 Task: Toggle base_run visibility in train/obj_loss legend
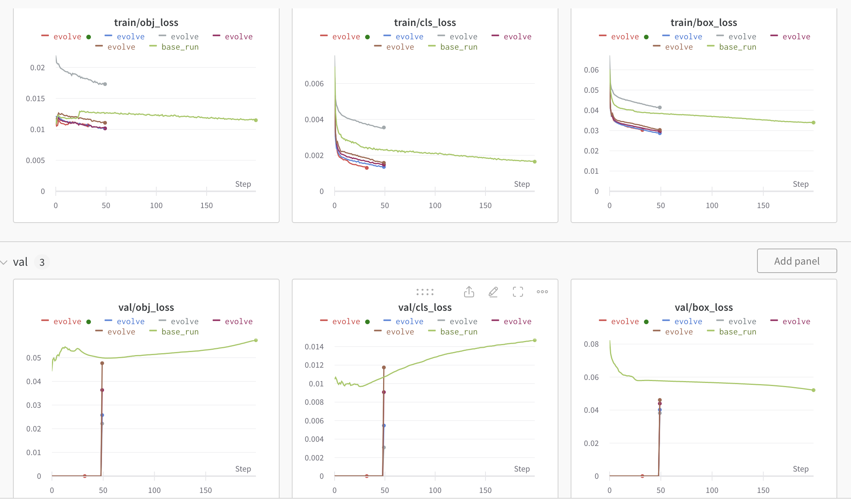coord(180,47)
